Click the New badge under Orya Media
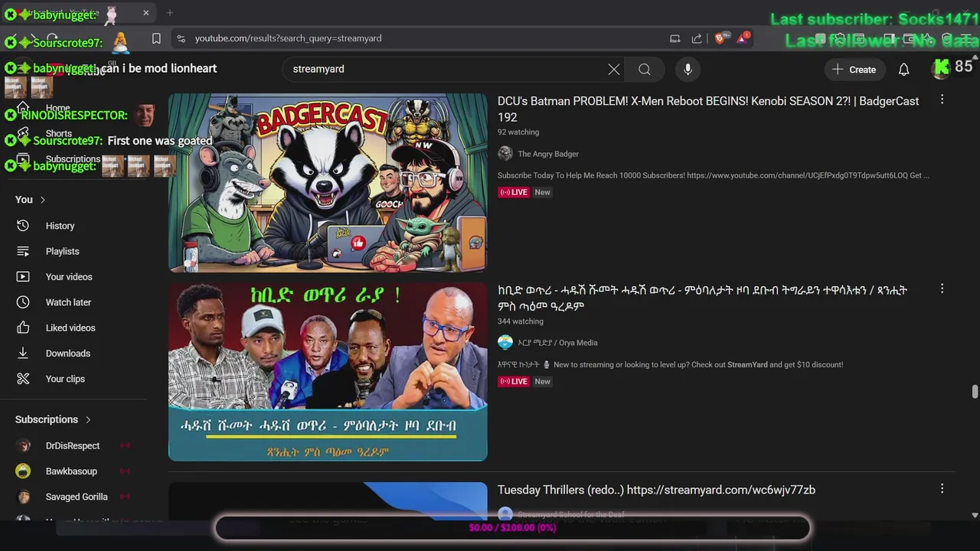The height and width of the screenshot is (551, 980). 542,381
